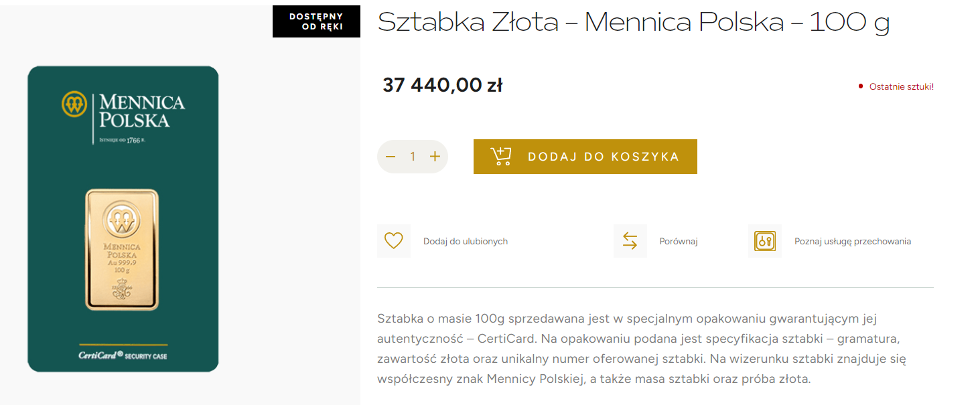Open the Poznaj usługę przechowania link
This screenshot has width=980, height=405.
852,242
